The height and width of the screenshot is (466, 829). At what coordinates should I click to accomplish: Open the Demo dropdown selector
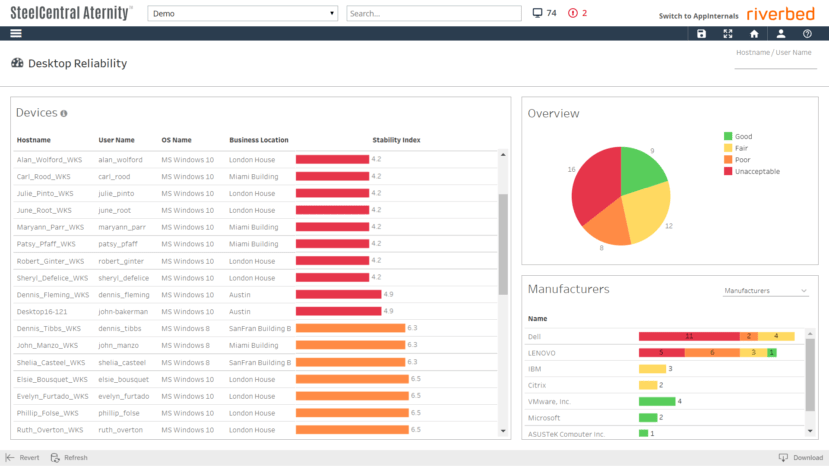click(x=242, y=13)
